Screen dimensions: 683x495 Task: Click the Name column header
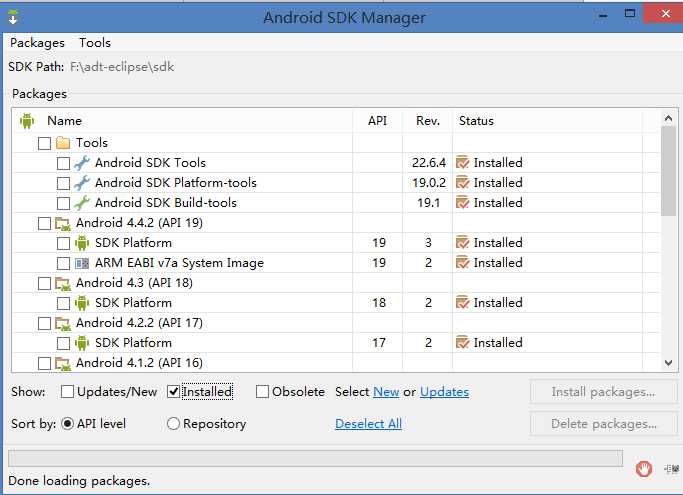tap(64, 121)
